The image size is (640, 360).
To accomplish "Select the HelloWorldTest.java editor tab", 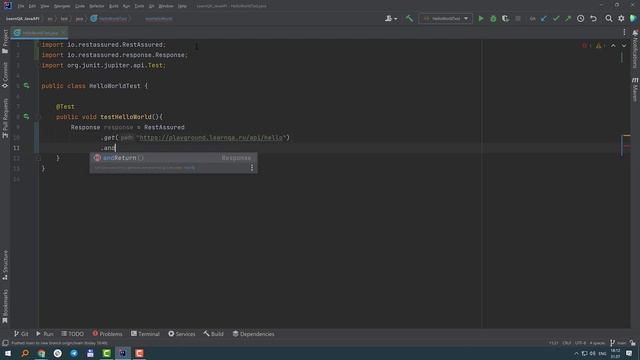I will pos(40,33).
